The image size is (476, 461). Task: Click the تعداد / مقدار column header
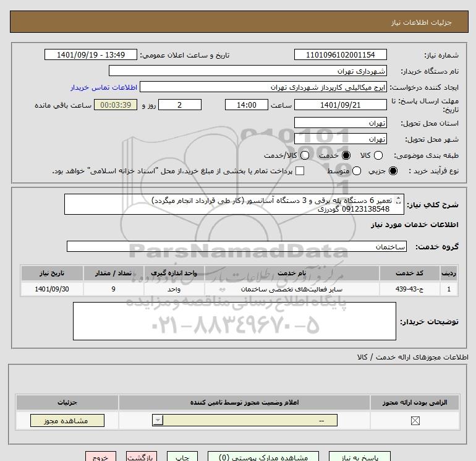tap(113, 273)
